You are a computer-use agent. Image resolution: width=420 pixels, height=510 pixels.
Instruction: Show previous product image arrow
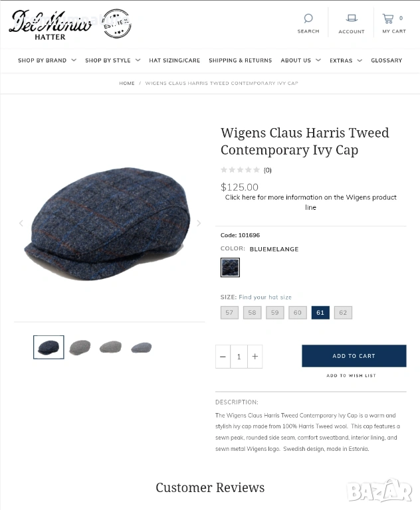[x=21, y=223]
